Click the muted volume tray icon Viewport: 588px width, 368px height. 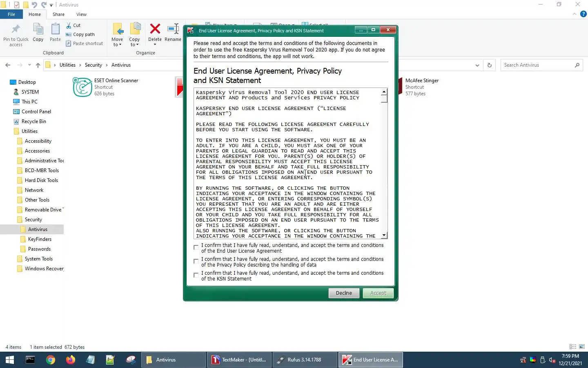coord(552,360)
